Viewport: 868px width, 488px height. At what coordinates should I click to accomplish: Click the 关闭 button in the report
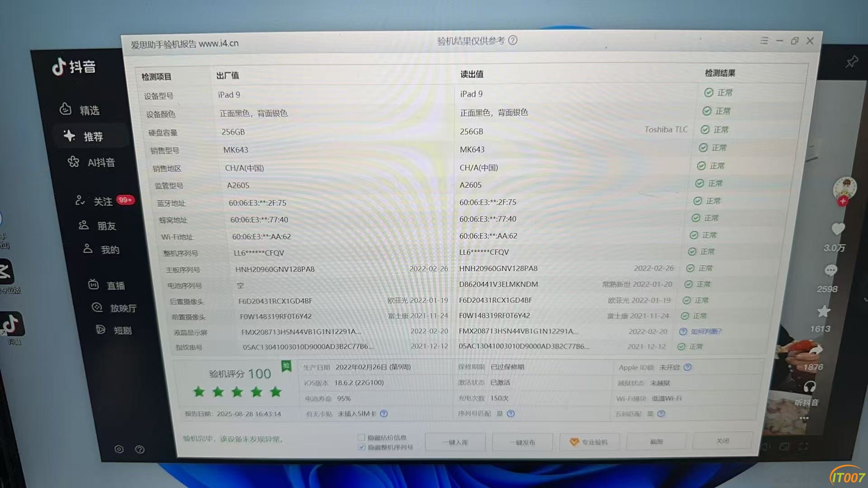tap(722, 441)
